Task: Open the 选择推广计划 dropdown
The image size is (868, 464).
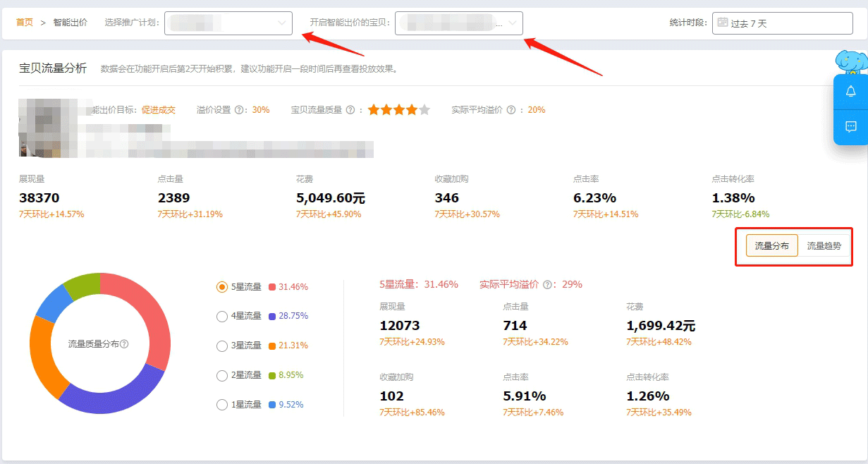Action: [228, 23]
